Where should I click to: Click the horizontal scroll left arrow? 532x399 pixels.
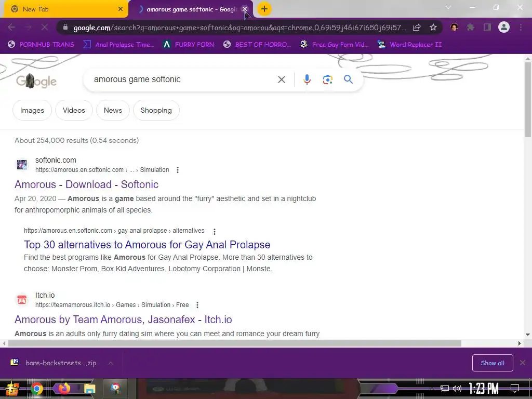(4, 343)
